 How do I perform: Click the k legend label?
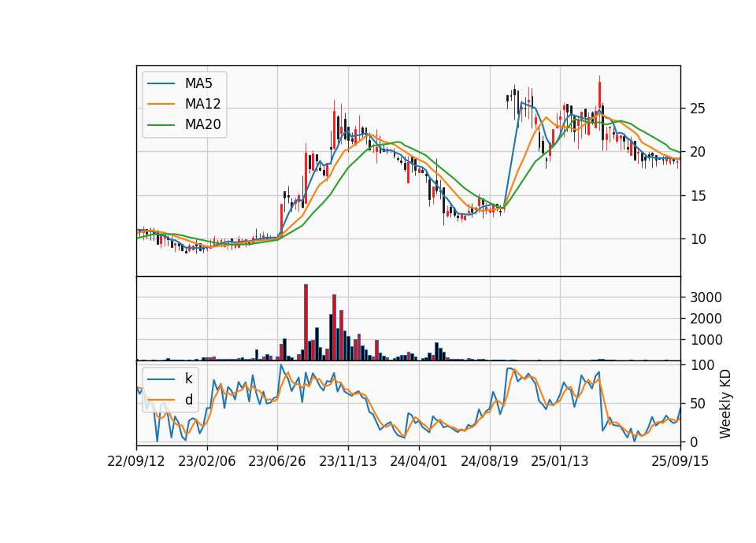(188, 379)
